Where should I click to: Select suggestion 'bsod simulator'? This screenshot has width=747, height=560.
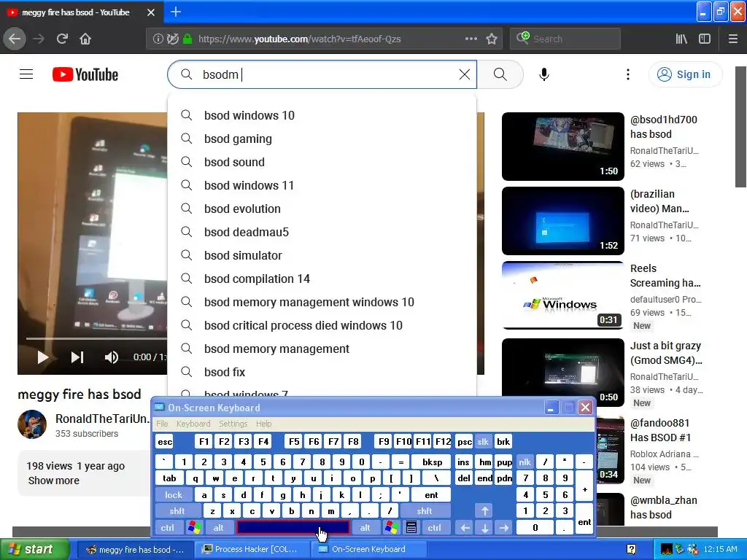click(322, 255)
